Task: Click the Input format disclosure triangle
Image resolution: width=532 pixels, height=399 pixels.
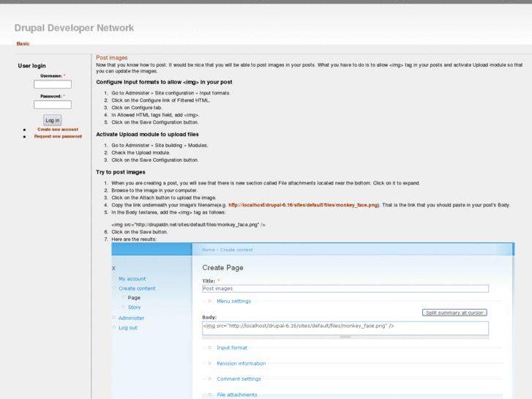Action: [210, 348]
